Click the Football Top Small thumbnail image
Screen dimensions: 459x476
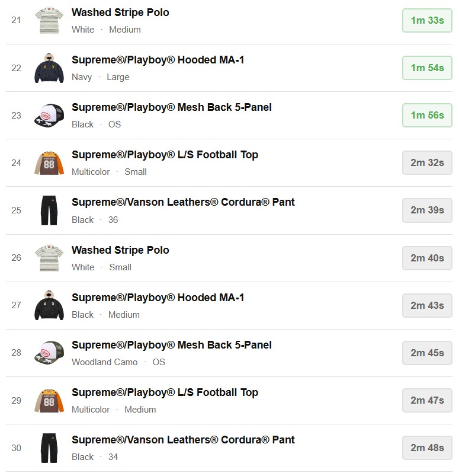click(x=49, y=163)
